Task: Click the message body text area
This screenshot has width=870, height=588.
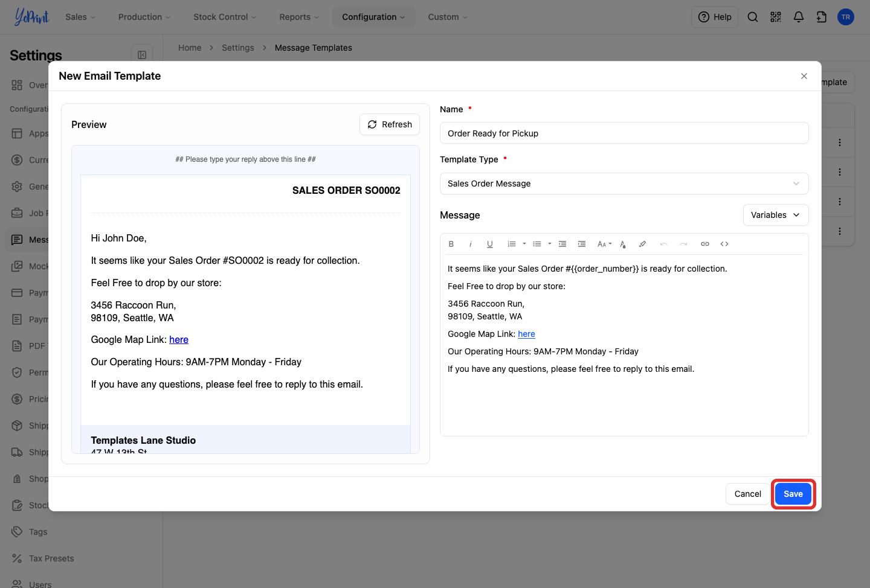Action: click(624, 344)
